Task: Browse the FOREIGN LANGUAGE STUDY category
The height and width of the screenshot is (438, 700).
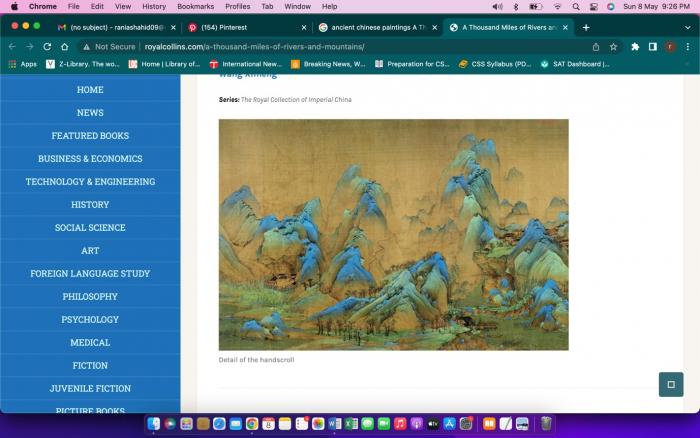Action: coord(90,274)
